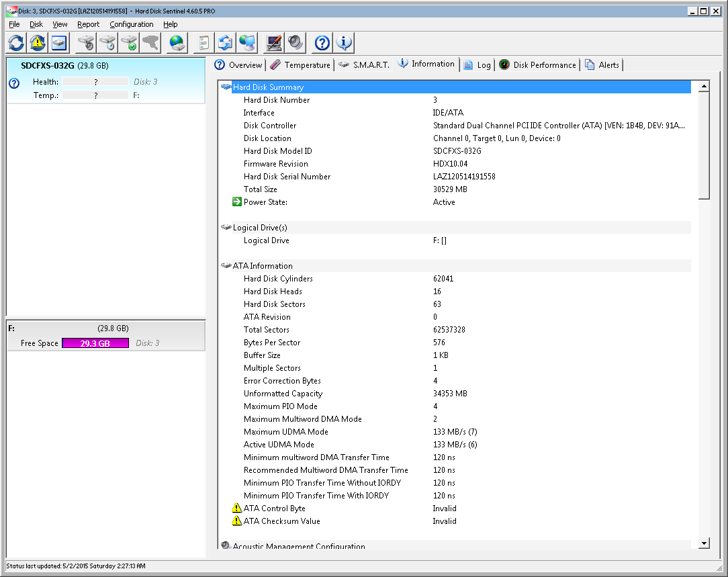Viewport: 728px width, 577px height.
Task: Click the monitor with pen toolbar icon
Action: pos(274,43)
